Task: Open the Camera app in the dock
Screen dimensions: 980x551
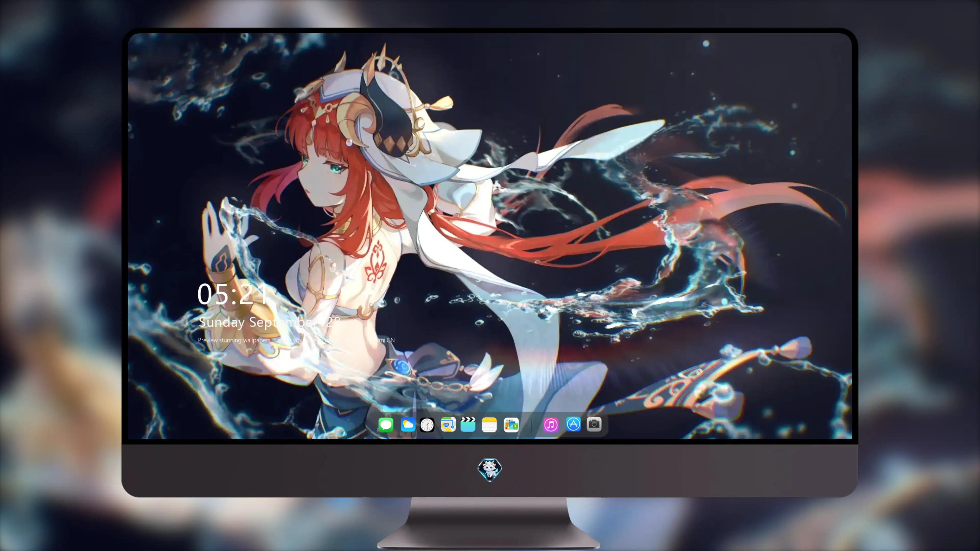Action: tap(594, 424)
